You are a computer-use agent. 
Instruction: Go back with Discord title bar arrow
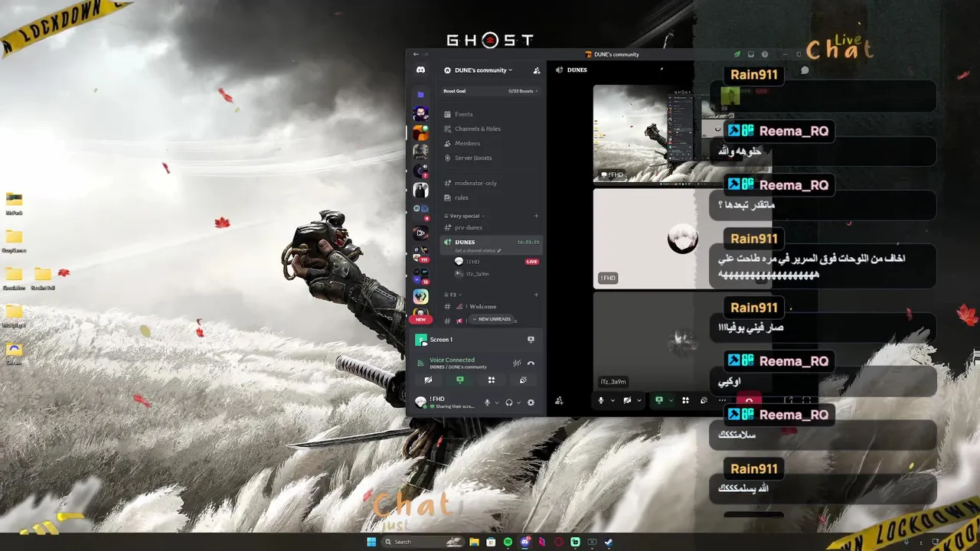[416, 54]
